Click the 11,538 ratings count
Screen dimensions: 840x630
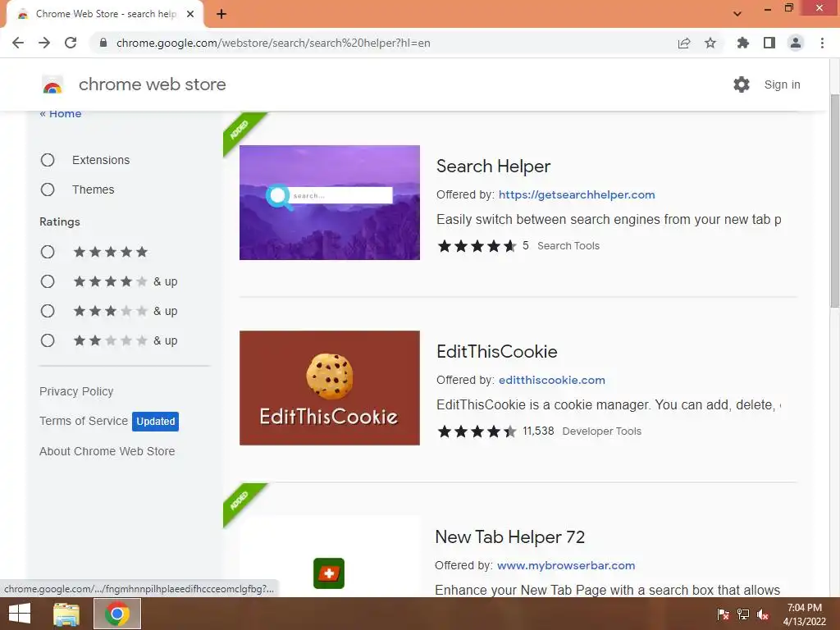(x=538, y=431)
